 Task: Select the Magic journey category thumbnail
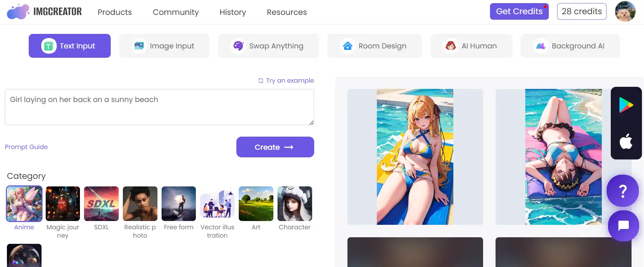coord(63,204)
